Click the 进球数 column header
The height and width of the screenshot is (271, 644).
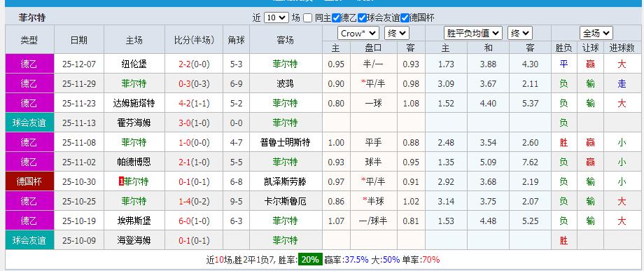pyautogui.click(x=622, y=48)
